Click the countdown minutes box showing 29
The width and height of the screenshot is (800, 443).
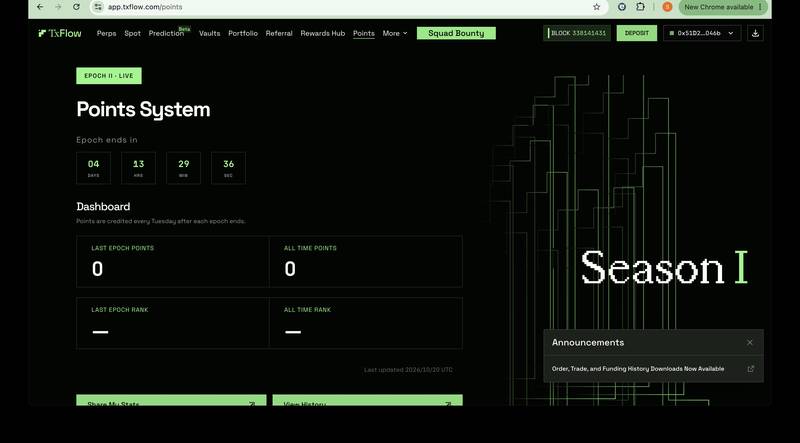(x=183, y=168)
